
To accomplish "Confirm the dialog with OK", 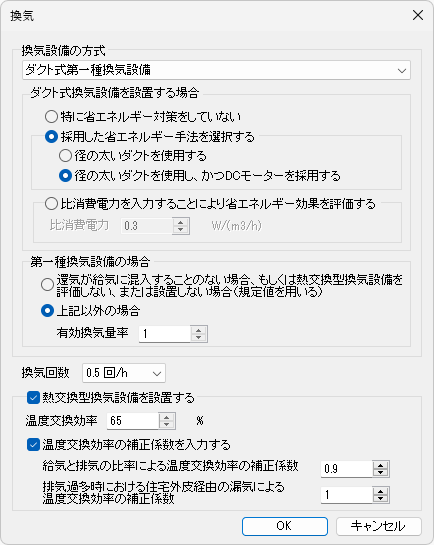I will tap(285, 526).
